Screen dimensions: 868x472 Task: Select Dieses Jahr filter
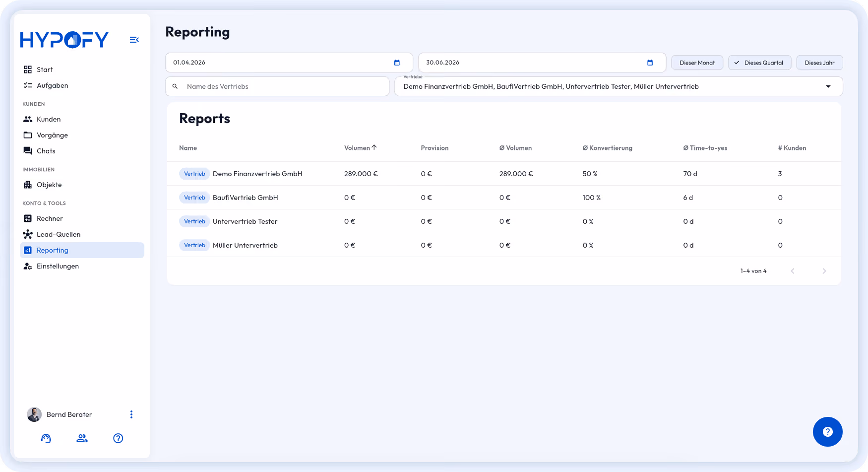(819, 63)
